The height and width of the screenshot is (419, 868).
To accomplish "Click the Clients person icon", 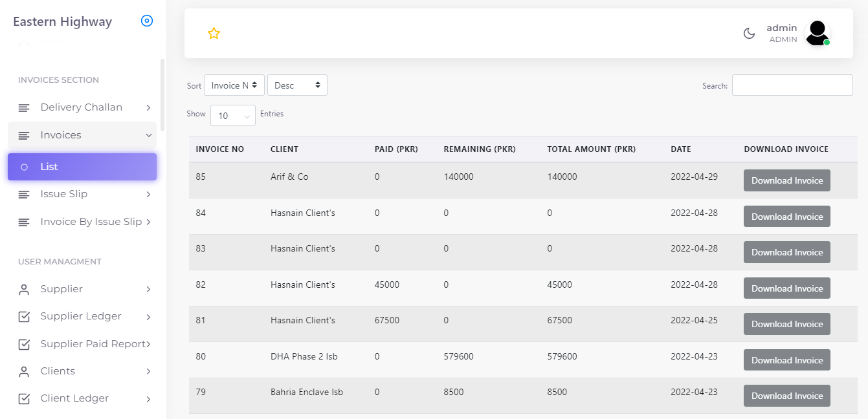I will (x=24, y=371).
